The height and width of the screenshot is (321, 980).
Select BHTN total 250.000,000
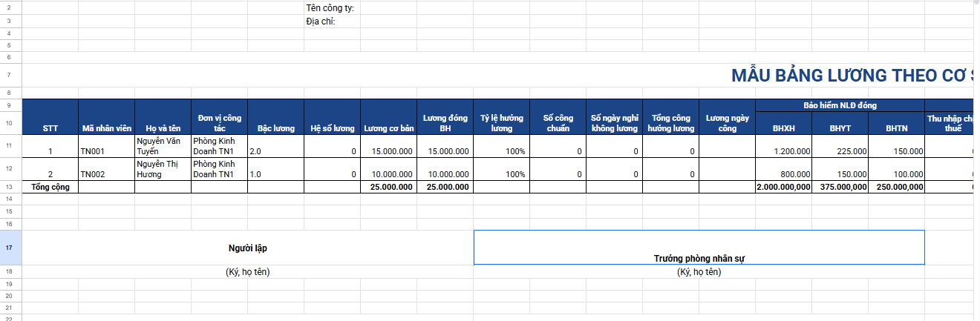(x=897, y=187)
